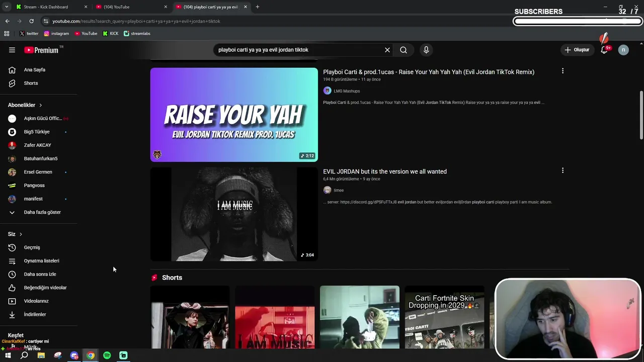Click the Oluştur create button
644x362 pixels.
tap(577, 50)
